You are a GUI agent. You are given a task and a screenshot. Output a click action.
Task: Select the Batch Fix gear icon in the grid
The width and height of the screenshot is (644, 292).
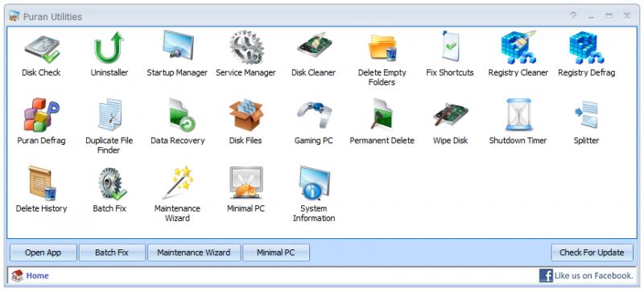click(112, 183)
